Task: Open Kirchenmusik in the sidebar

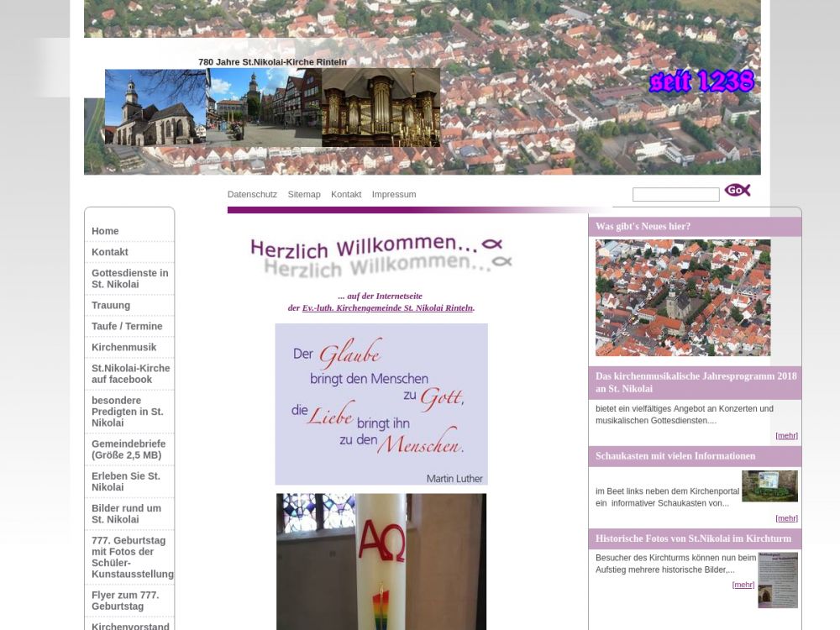Action: tap(123, 347)
